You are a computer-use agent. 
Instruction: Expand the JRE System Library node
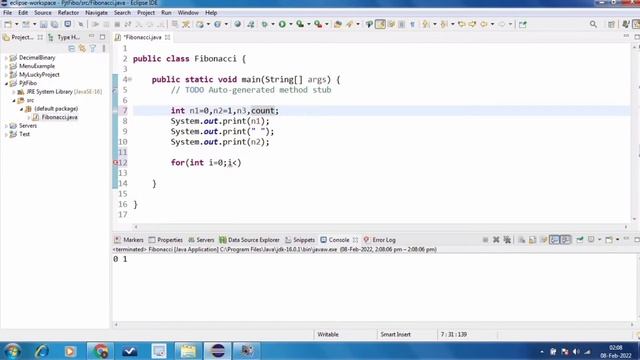[14, 92]
